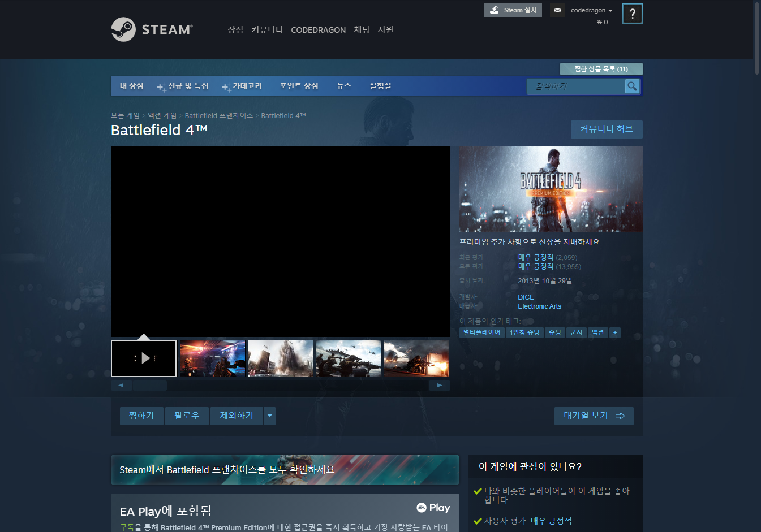Open the wishlist 찜한 상품 목록 (11) button
The width and height of the screenshot is (761, 532).
coord(601,69)
